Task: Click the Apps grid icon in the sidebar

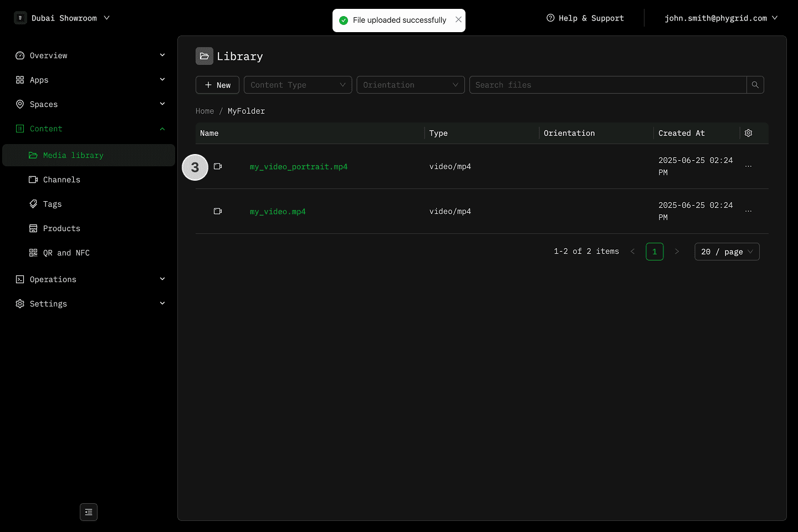Action: tap(20, 80)
